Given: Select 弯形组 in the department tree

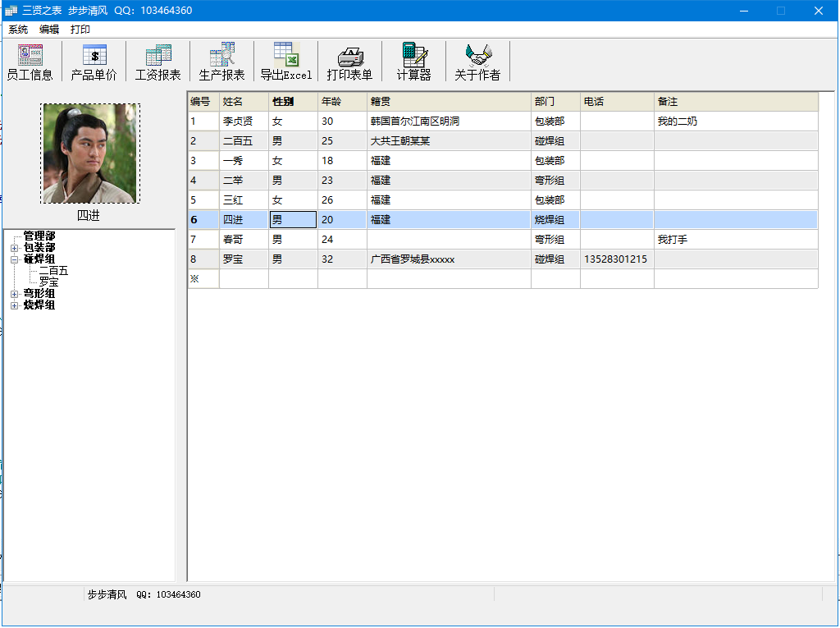Looking at the screenshot, I should click(39, 293).
